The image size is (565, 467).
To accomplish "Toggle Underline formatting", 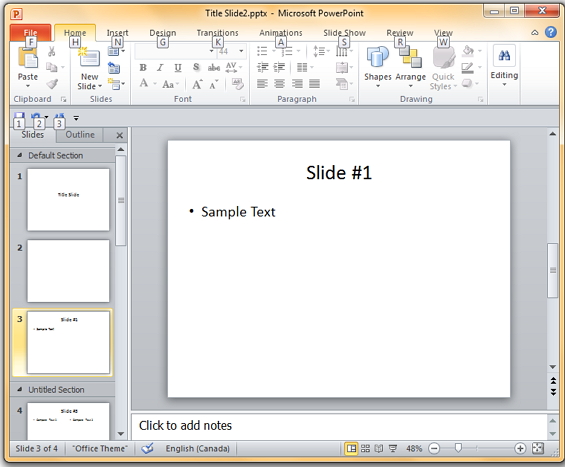I will point(178,68).
